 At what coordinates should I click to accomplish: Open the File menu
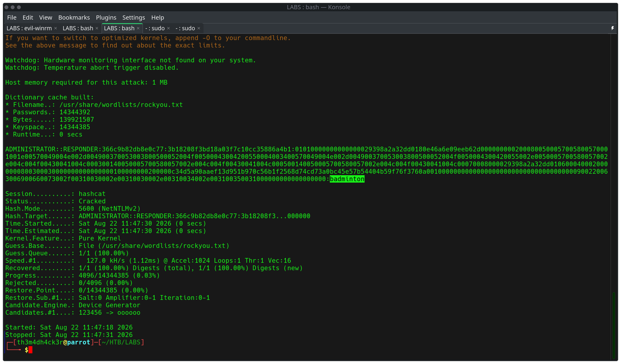click(x=12, y=18)
